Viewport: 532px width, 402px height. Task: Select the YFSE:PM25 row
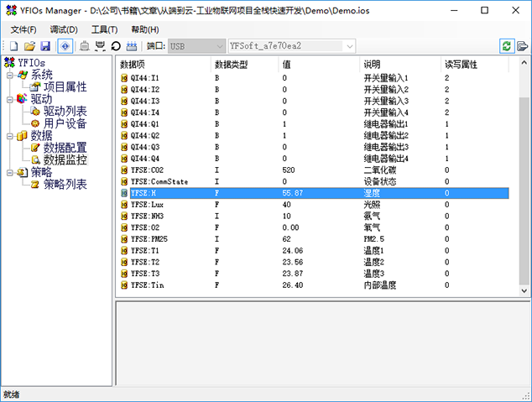315,239
